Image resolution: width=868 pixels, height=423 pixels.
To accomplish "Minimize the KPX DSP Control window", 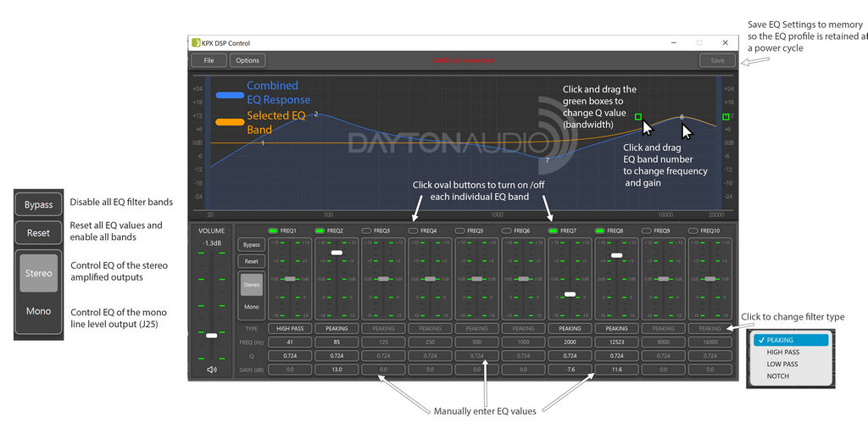I will click(x=673, y=42).
